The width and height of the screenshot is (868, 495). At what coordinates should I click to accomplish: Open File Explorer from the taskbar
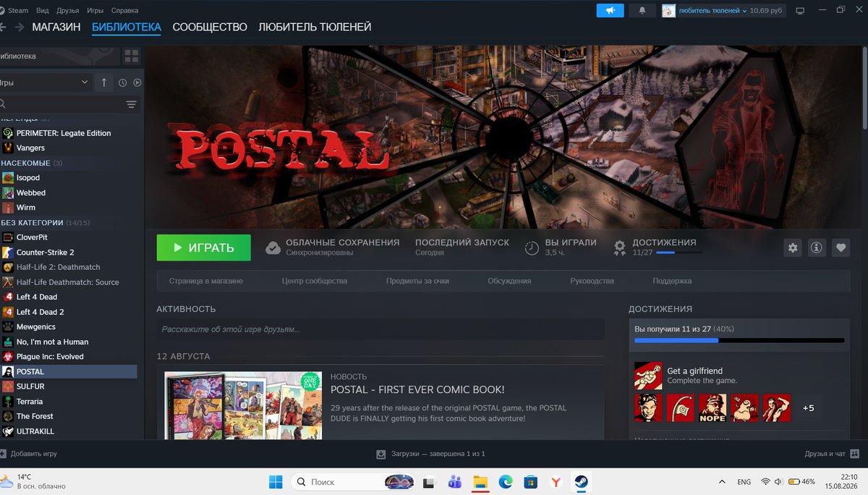480,481
